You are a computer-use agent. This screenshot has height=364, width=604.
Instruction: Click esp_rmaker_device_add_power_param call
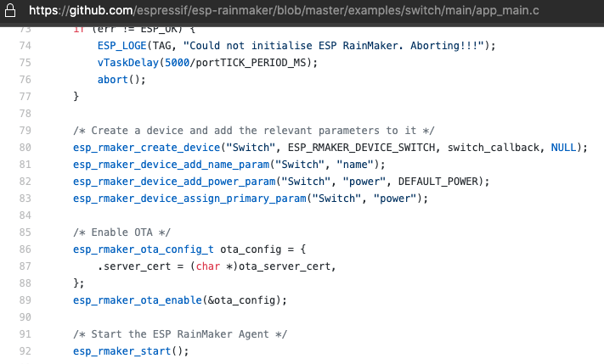point(174,182)
